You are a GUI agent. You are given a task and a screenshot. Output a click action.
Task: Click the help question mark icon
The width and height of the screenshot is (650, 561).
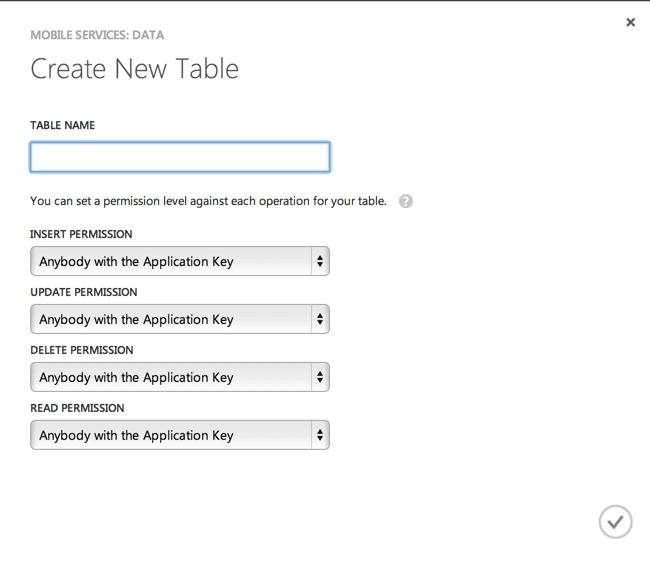tap(405, 201)
